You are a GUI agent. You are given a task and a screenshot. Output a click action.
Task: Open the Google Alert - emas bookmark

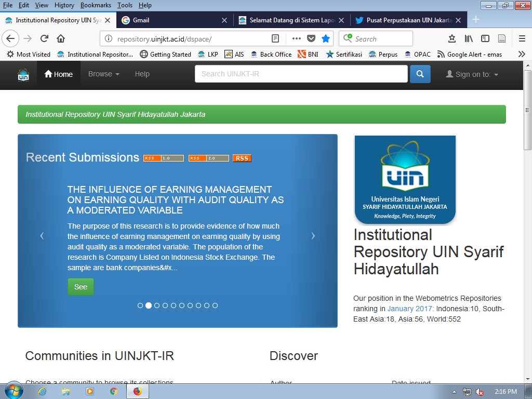click(470, 54)
